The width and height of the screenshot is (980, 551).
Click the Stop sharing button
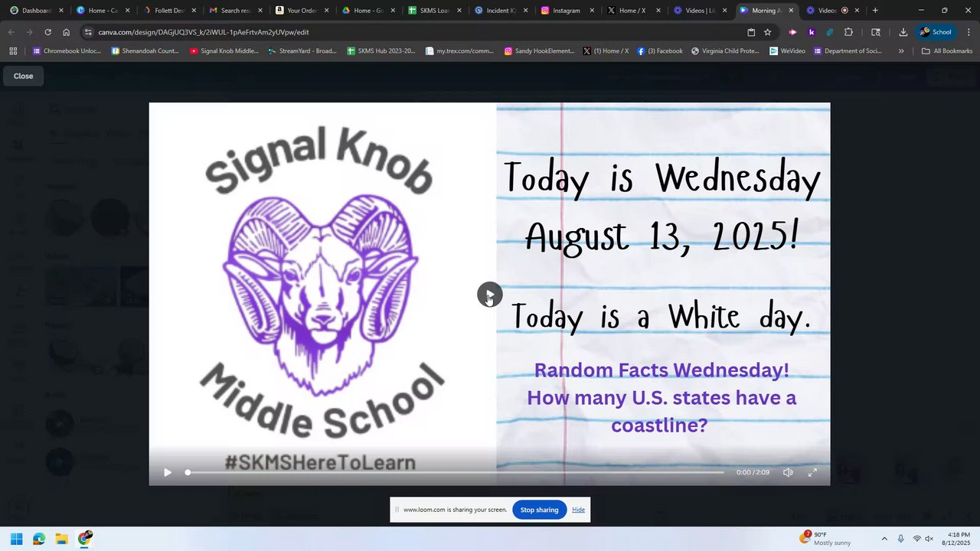[540, 510]
